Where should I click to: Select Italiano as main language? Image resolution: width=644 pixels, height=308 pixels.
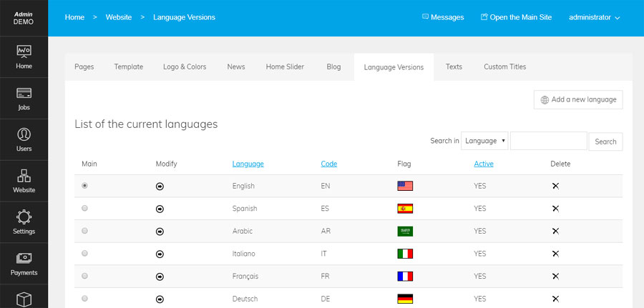click(x=84, y=253)
